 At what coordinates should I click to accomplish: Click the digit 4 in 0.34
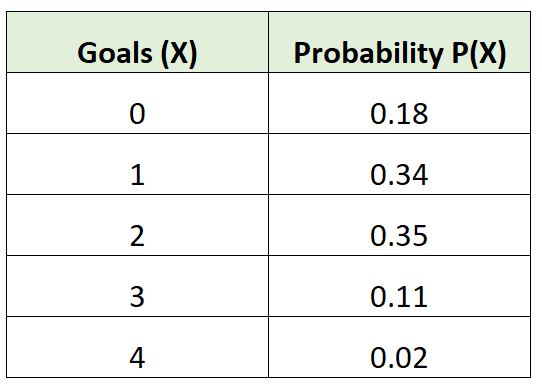[x=420, y=175]
